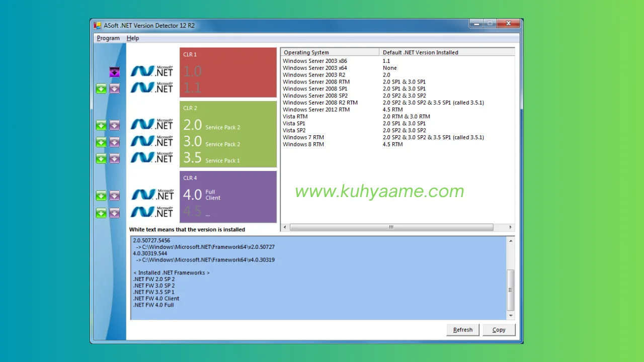Click the green download arrow for .NET 4.5
This screenshot has height=362, width=644.
(x=101, y=213)
